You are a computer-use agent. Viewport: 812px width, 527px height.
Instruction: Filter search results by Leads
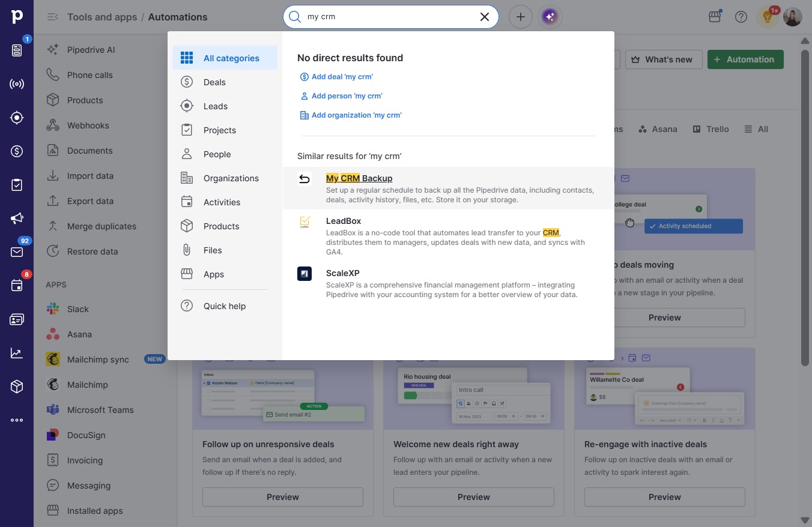coord(225,106)
